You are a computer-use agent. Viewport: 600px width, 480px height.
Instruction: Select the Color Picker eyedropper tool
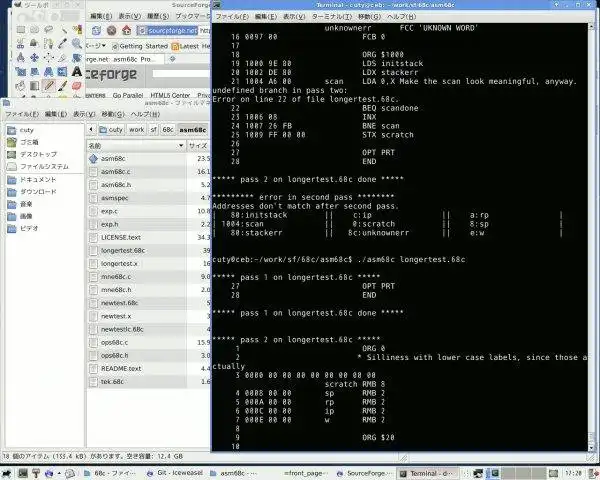[x=63, y=43]
